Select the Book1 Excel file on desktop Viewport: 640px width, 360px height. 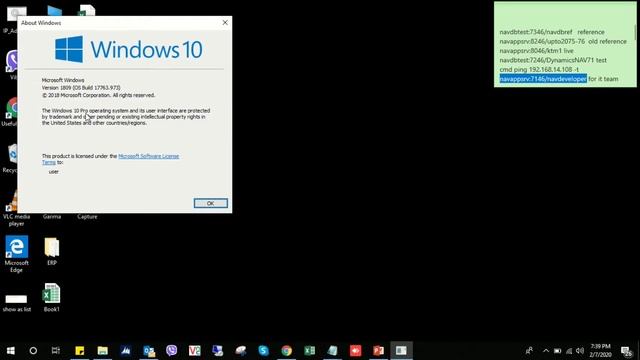pyautogui.click(x=52, y=298)
